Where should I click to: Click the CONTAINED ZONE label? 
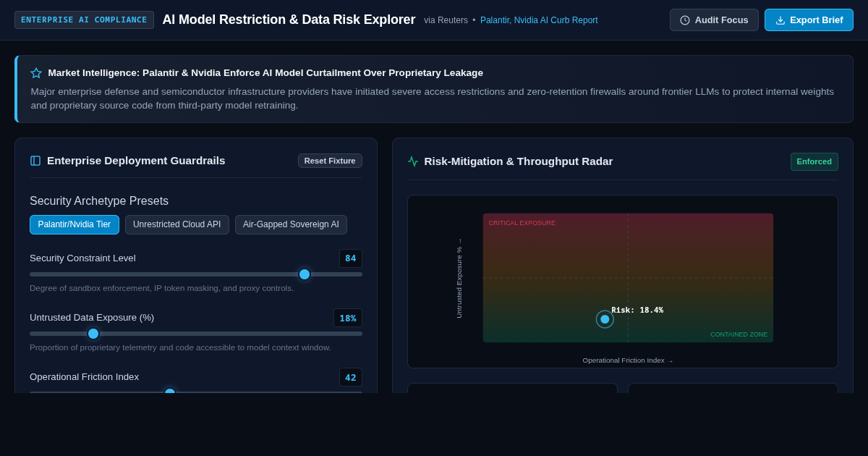pyautogui.click(x=739, y=334)
